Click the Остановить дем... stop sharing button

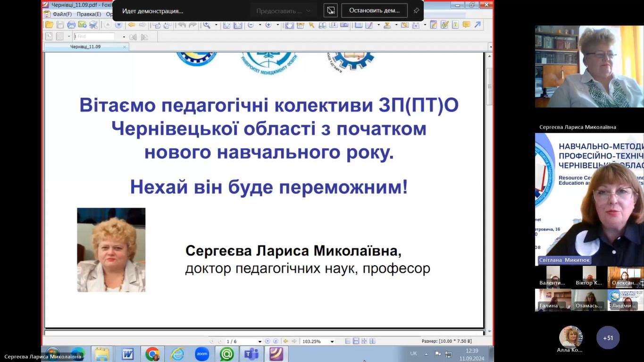pyautogui.click(x=374, y=10)
